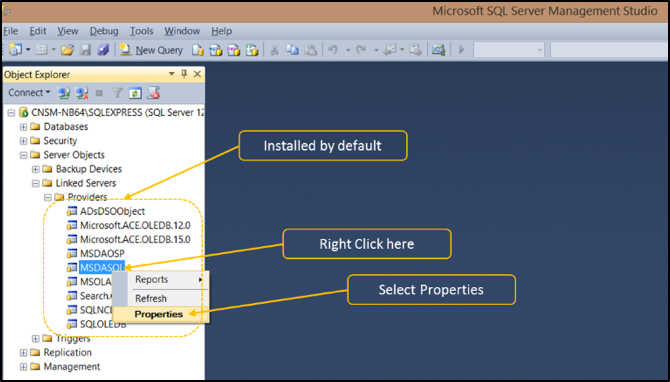Click the Stop square icon in Object Explorer
This screenshot has width=670, height=382.
coord(99,93)
